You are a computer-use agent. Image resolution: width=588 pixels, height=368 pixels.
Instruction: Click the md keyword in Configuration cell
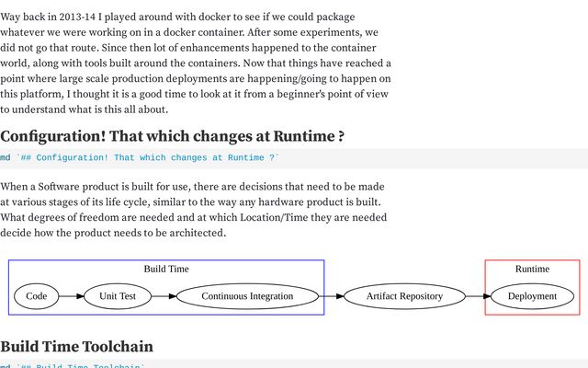point(6,158)
